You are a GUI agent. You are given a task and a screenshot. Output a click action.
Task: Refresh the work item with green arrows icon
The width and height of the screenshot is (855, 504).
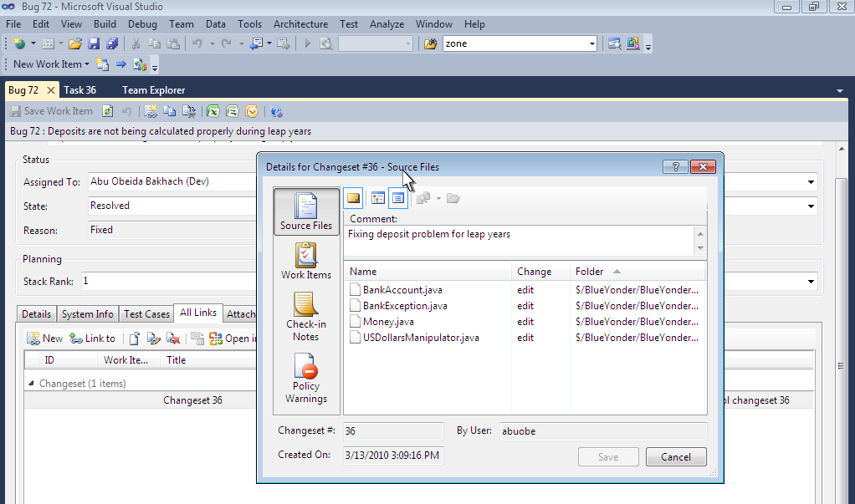(x=107, y=111)
